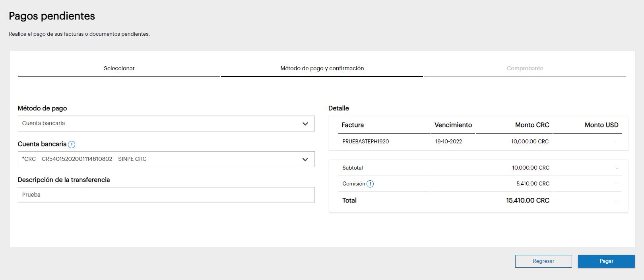Click the Monto USD column header
Image resolution: width=644 pixels, height=280 pixels.
[601, 125]
